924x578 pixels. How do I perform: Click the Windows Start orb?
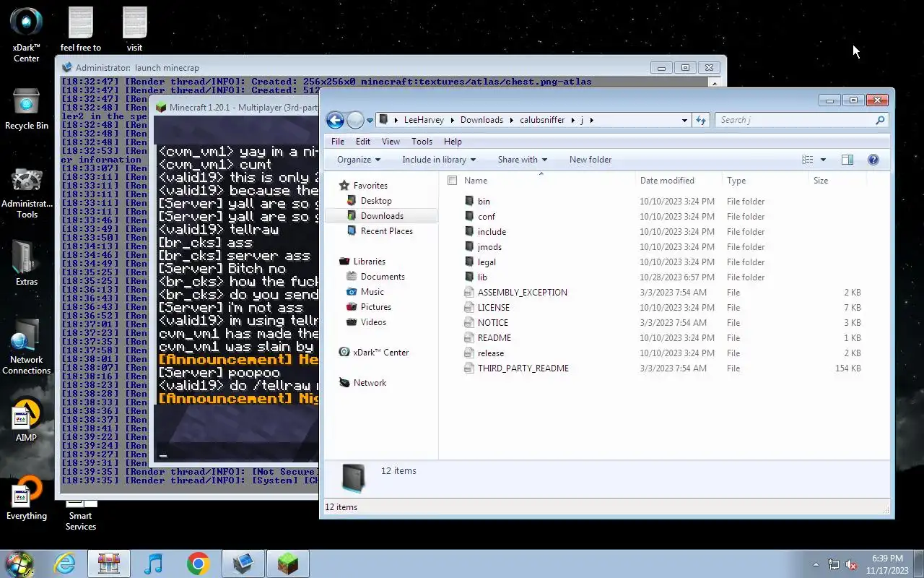pyautogui.click(x=19, y=564)
